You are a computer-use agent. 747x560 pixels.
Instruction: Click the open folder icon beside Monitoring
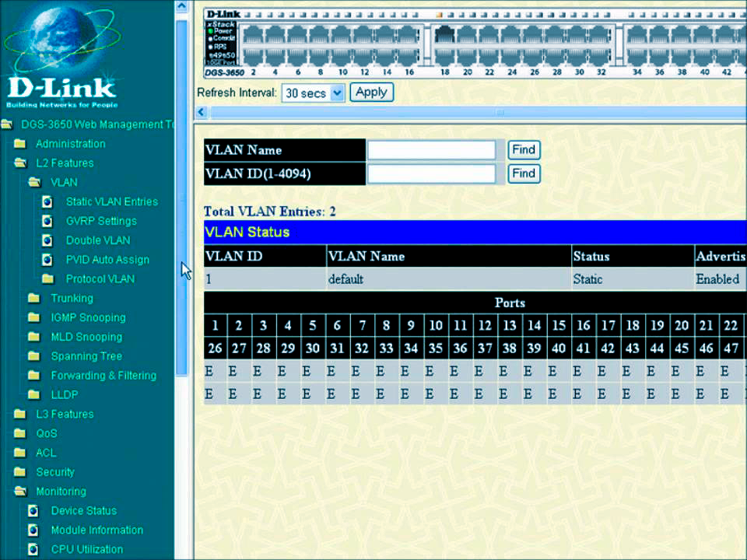[x=21, y=491]
